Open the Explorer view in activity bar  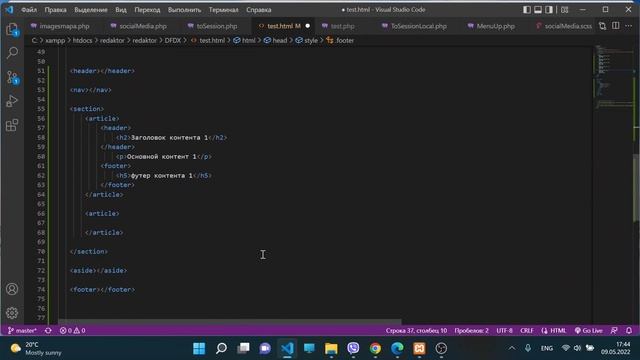[12, 29]
